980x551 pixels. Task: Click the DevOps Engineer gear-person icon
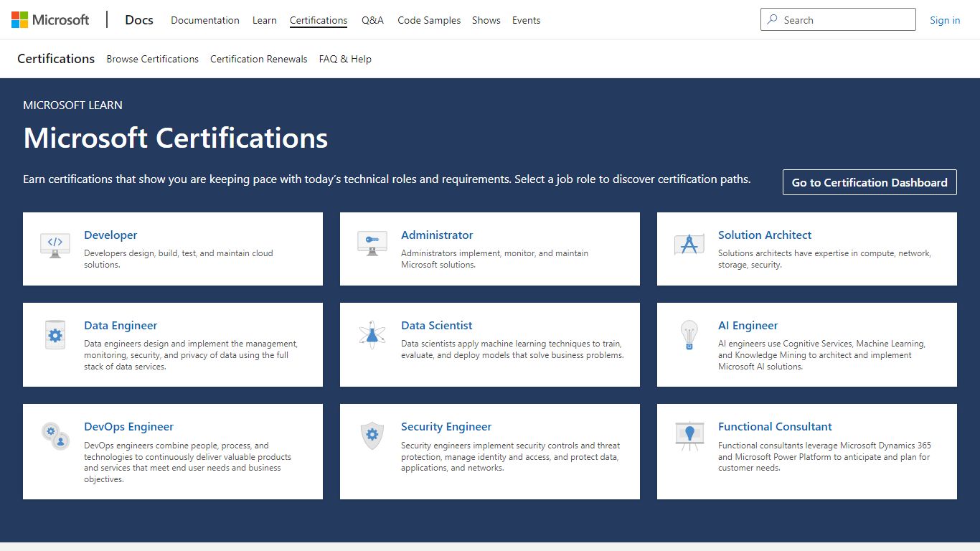(x=55, y=435)
